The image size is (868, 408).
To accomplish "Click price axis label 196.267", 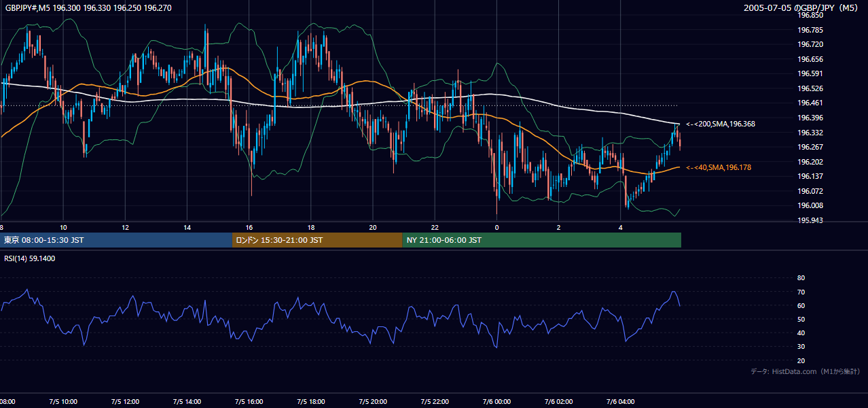I will coord(810,147).
